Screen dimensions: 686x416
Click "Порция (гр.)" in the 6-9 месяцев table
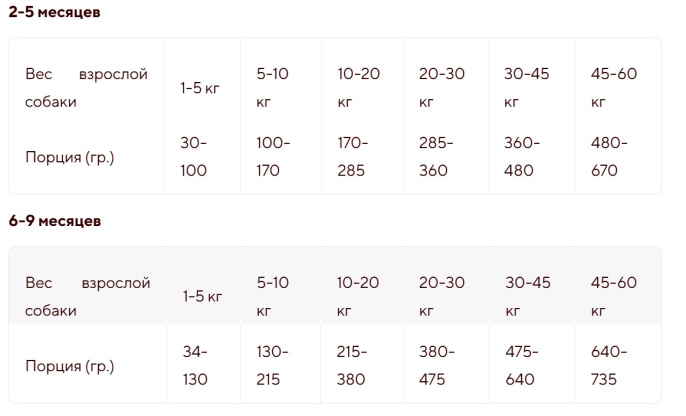click(x=69, y=365)
